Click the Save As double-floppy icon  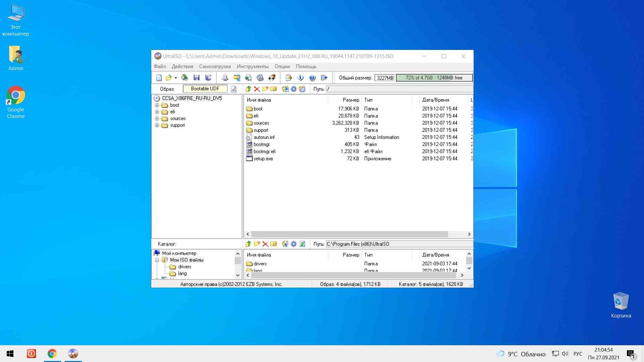pos(208,78)
